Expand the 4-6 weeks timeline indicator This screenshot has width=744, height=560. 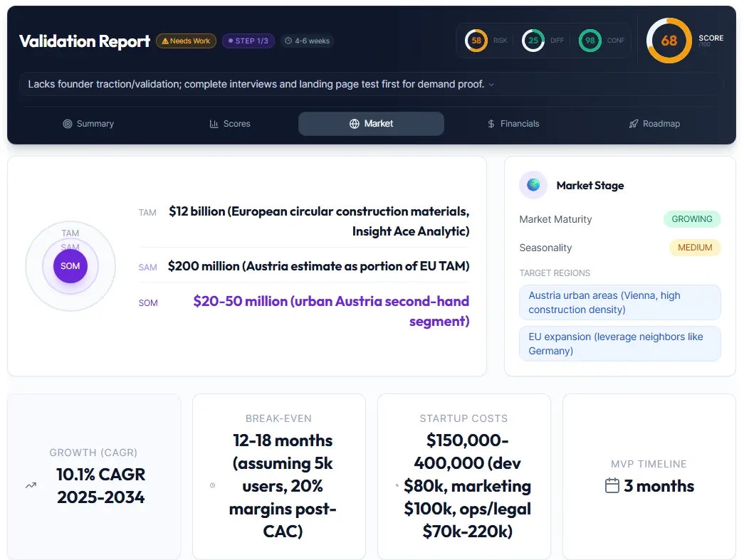point(307,41)
